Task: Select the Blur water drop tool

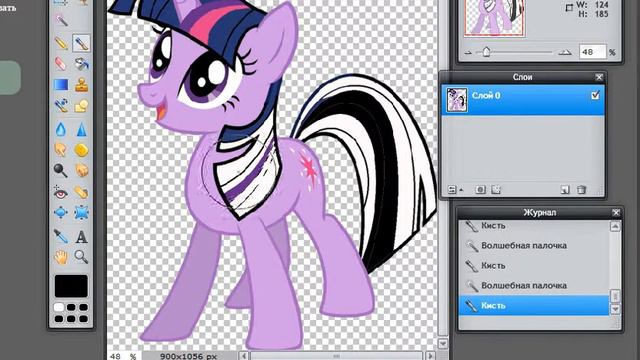Action: (x=61, y=129)
